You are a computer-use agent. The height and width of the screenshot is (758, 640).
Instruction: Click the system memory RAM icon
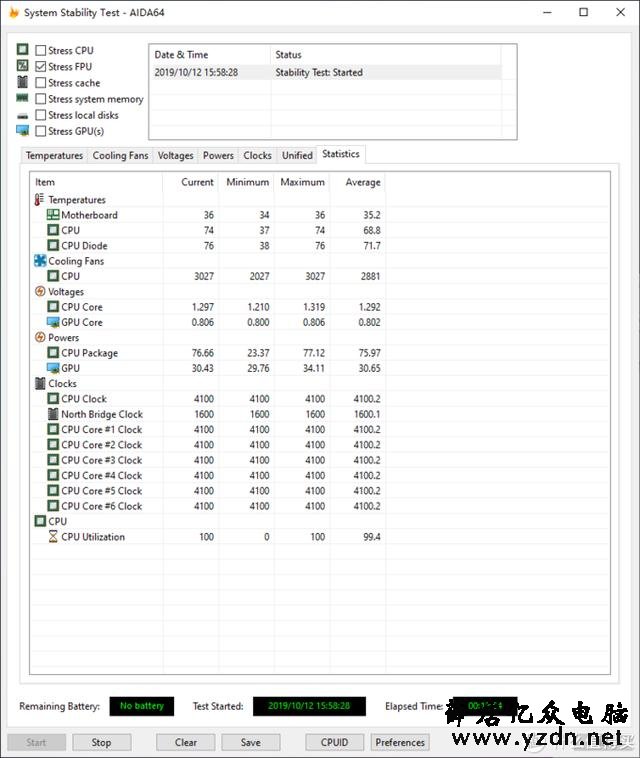[x=22, y=98]
